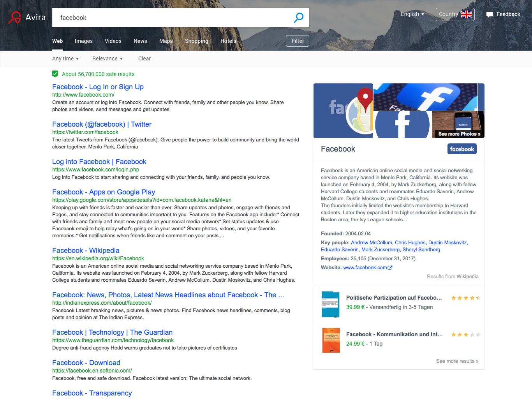
Task: Click the Filter button
Action: [297, 41]
